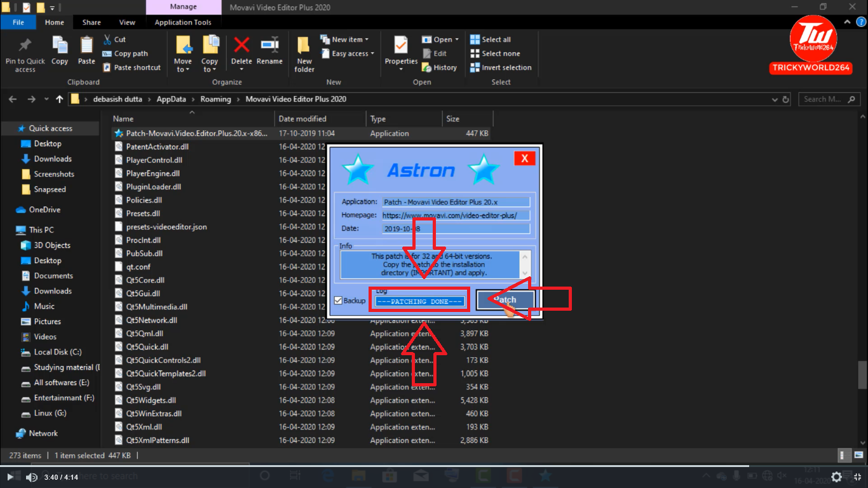Close the Astron patcher with red X
The width and height of the screenshot is (868, 488).
click(524, 159)
